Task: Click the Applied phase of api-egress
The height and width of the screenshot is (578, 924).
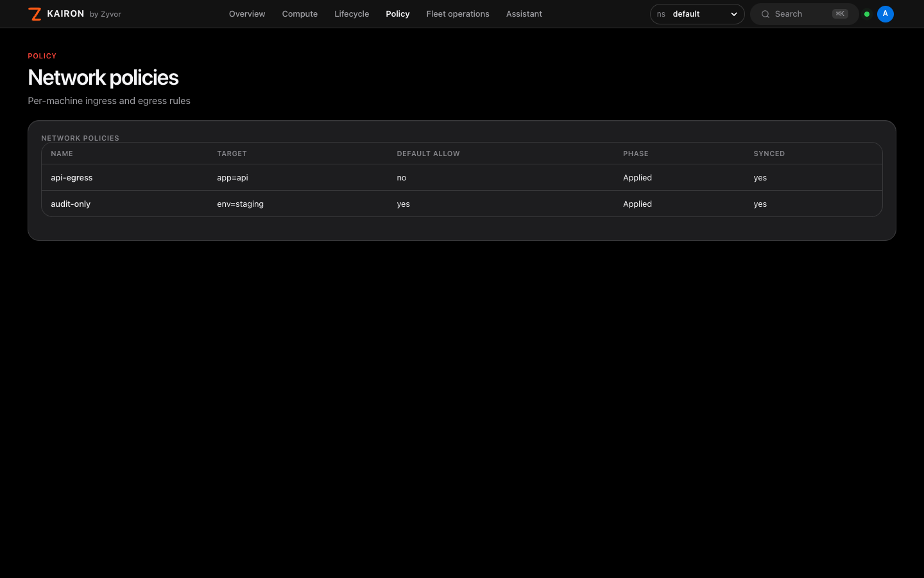Action: pos(637,178)
